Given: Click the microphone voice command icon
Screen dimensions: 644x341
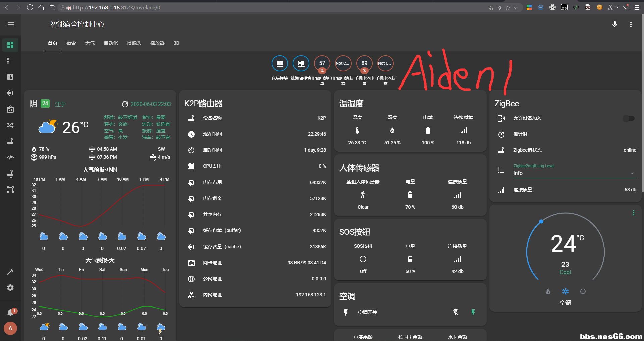Looking at the screenshot, I should pos(614,24).
